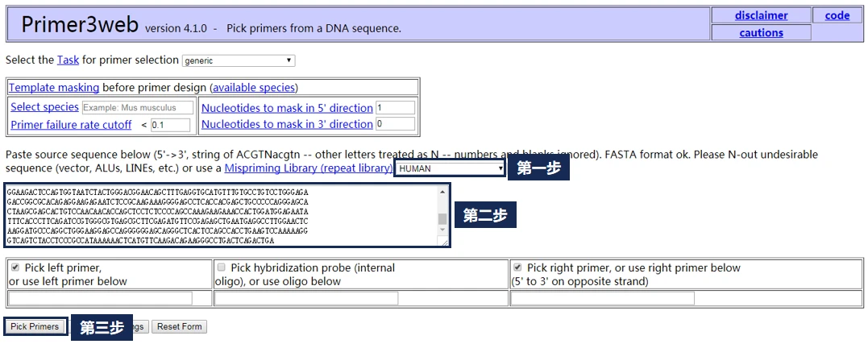Follow the cautions link
Screen dimensions: 868x344
761,33
